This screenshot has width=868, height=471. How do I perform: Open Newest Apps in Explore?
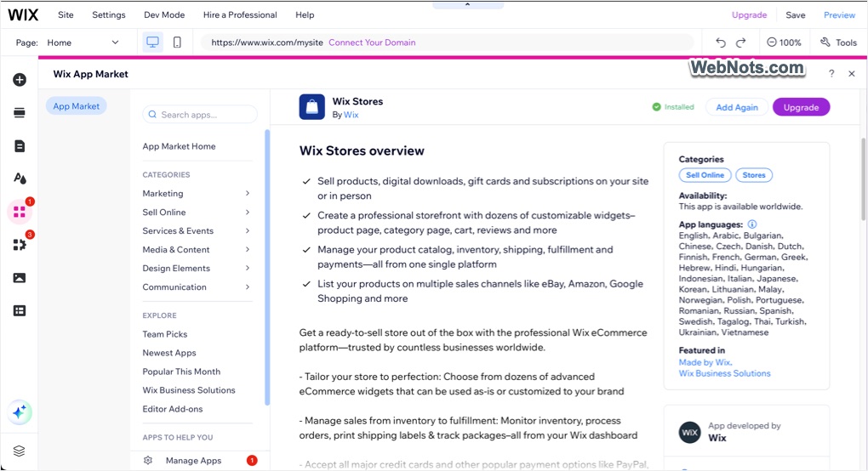click(169, 354)
